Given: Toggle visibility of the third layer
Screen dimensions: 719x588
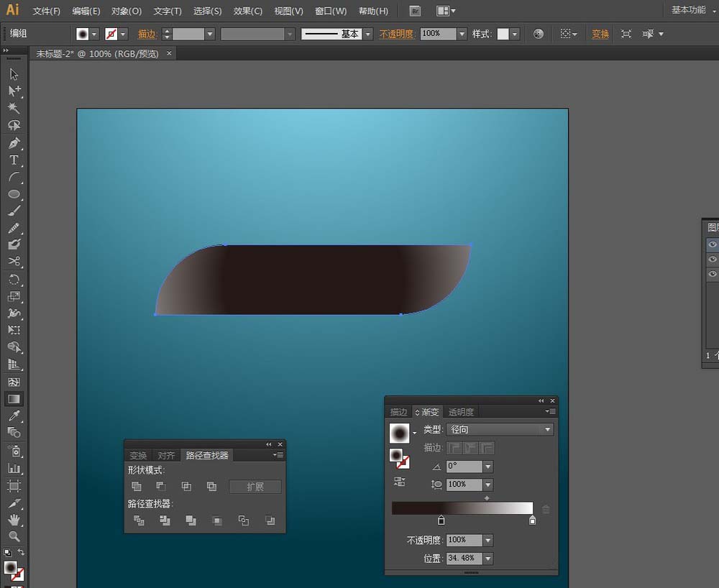Looking at the screenshot, I should [x=712, y=274].
